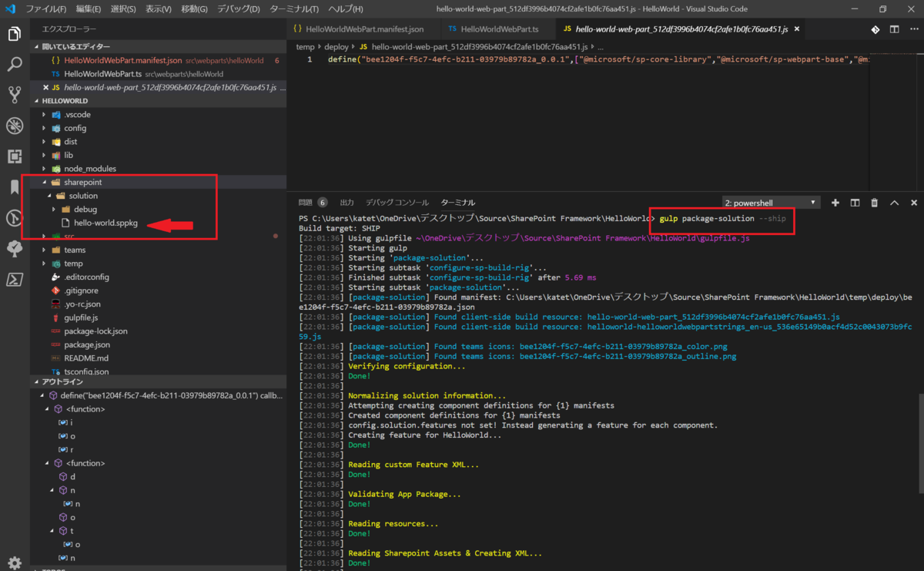Maximize the panel using the up chevron
Screen dimensions: 924x571
point(894,203)
